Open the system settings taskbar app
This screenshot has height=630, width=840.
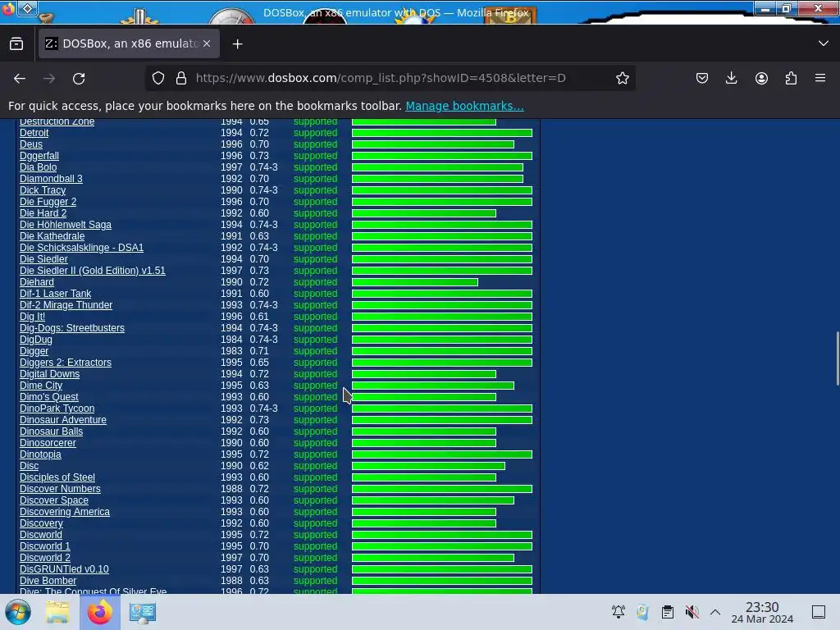(143, 612)
